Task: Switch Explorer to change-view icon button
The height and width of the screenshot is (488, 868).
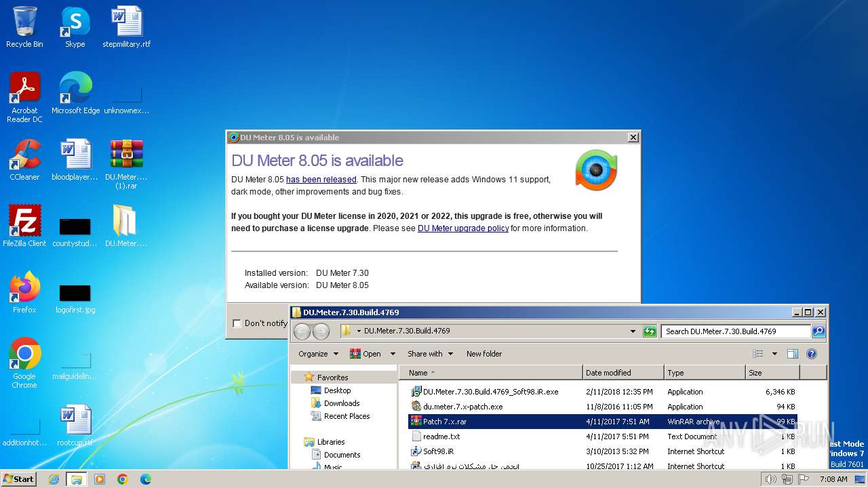Action: [x=758, y=354]
